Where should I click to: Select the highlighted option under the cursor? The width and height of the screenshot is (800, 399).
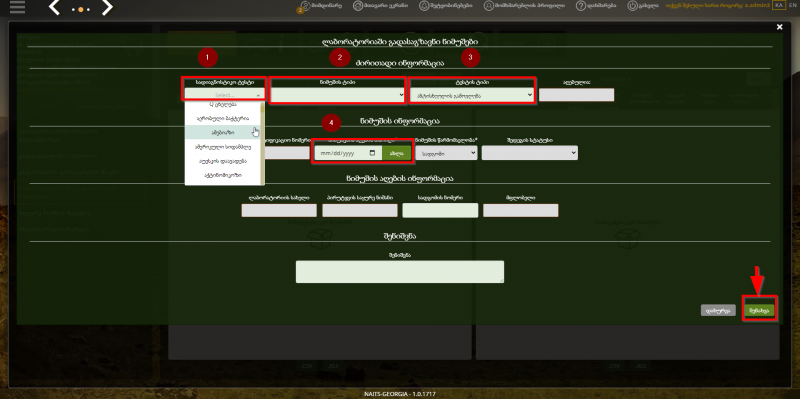tap(222, 132)
